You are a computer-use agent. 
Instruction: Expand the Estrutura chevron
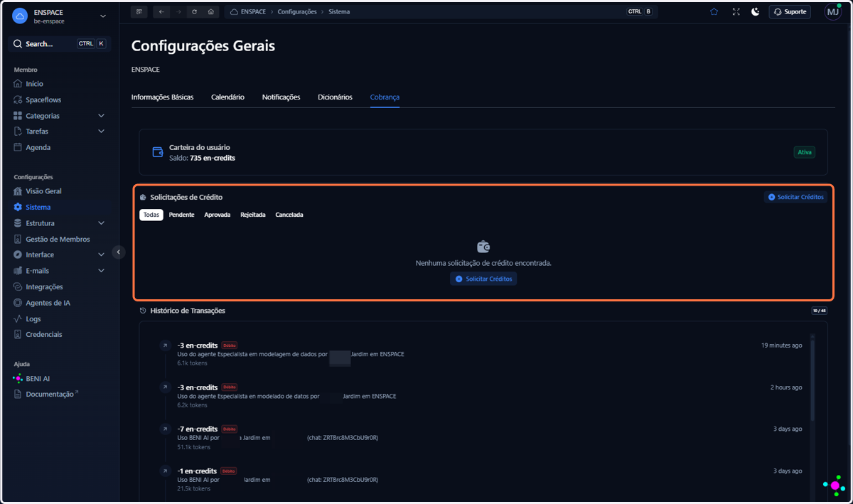(x=101, y=223)
